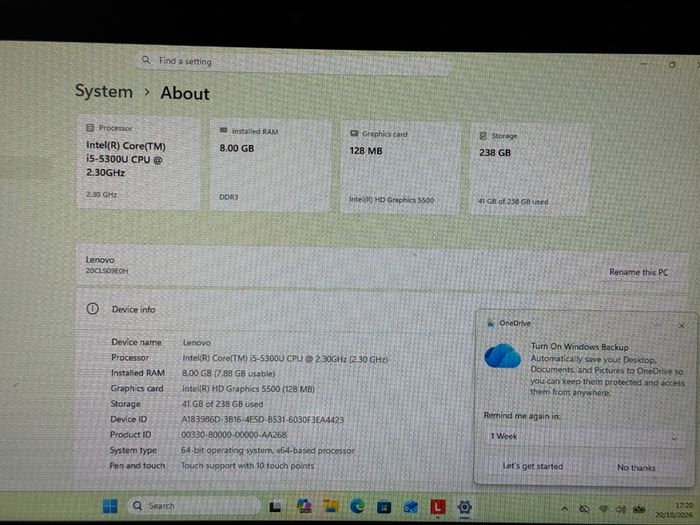Maximize the Settings window
Viewport: 700px width, 525px height.
coord(672,65)
